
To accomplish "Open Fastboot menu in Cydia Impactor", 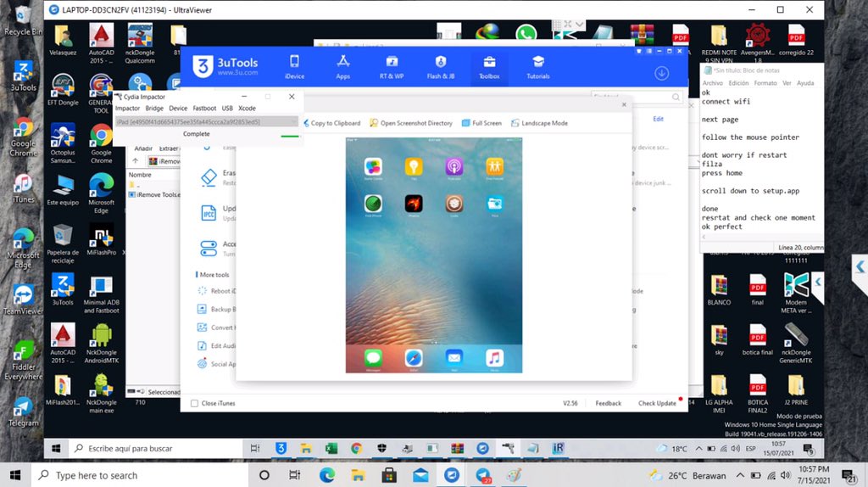I will [x=204, y=108].
